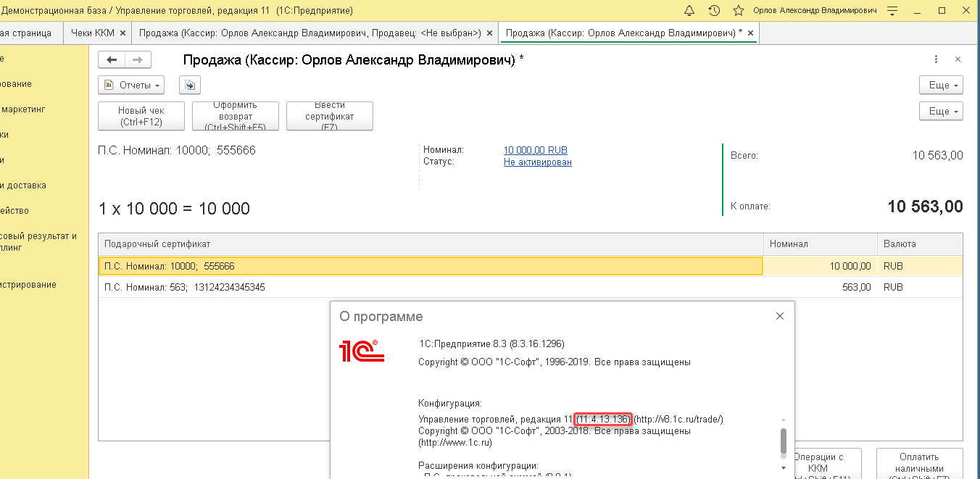Screen dimensions: 980x479
Task: Click the RUB cell in the 563,00 row
Action: (920, 287)
